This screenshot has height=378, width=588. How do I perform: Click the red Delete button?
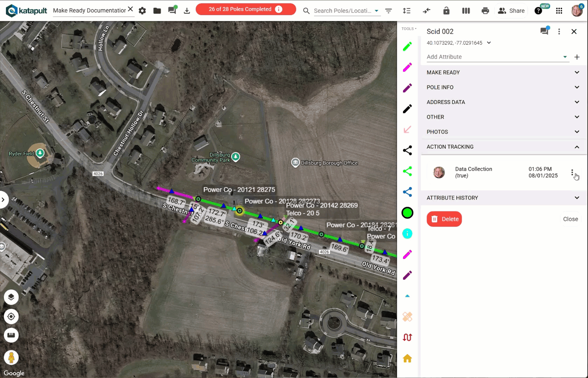(x=444, y=219)
